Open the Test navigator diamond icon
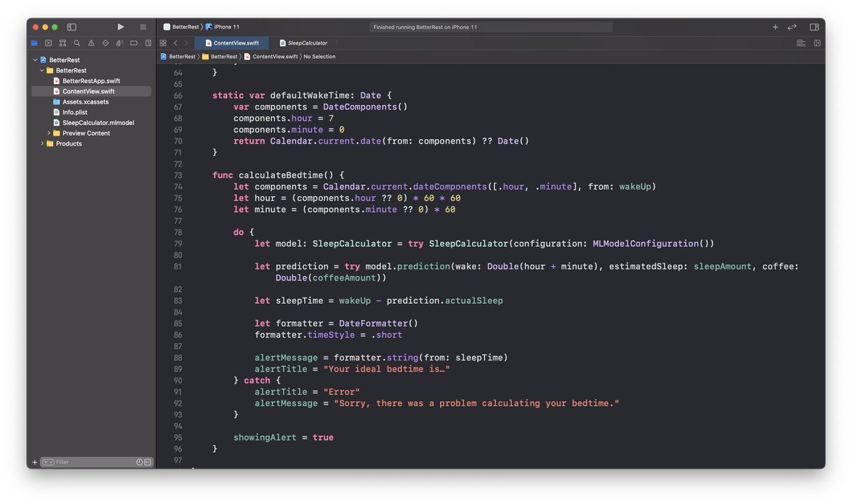Viewport: 852px width, 504px height. [105, 43]
